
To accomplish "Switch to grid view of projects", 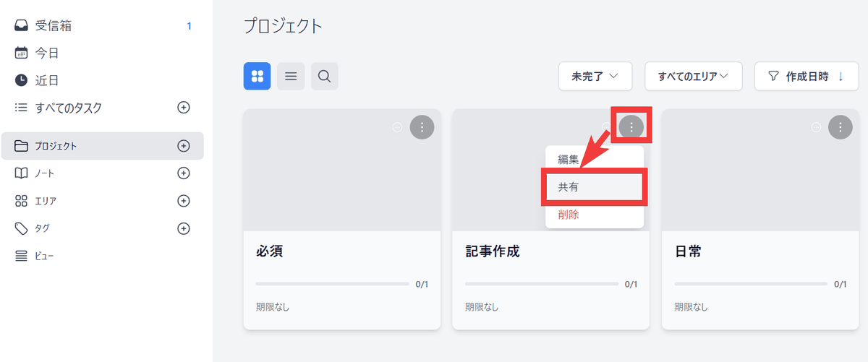I will pyautogui.click(x=257, y=76).
